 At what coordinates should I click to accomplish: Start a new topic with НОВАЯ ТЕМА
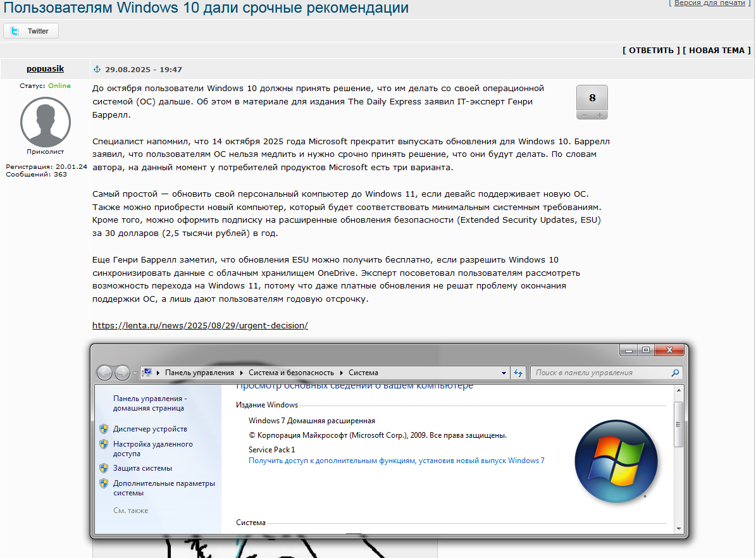tap(717, 50)
